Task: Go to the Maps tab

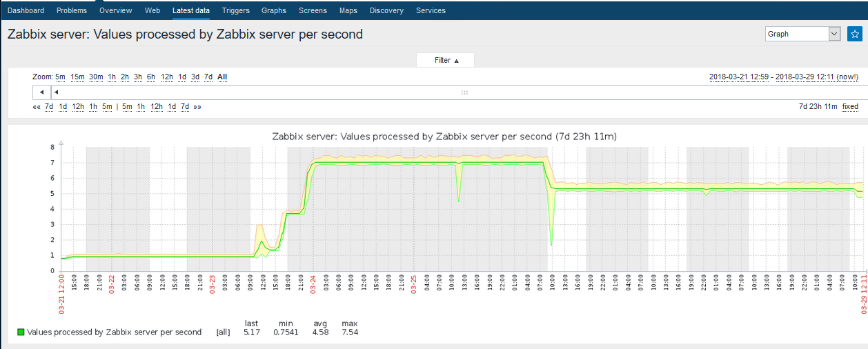Action: pyautogui.click(x=348, y=10)
